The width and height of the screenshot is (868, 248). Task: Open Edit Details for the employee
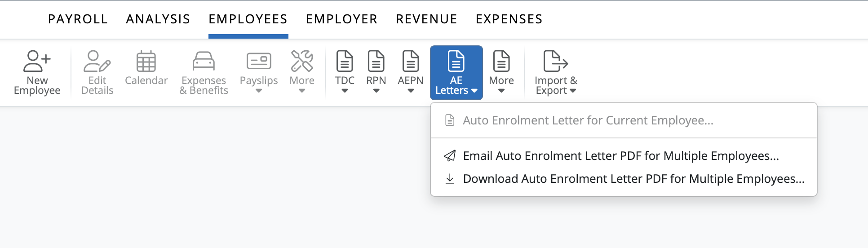(97, 62)
